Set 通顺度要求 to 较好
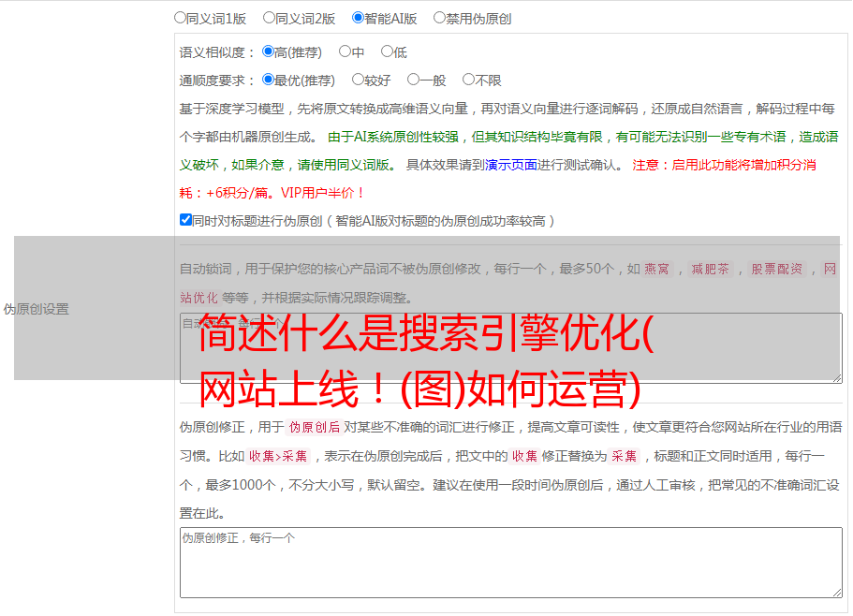The width and height of the screenshot is (853, 616). coord(358,80)
